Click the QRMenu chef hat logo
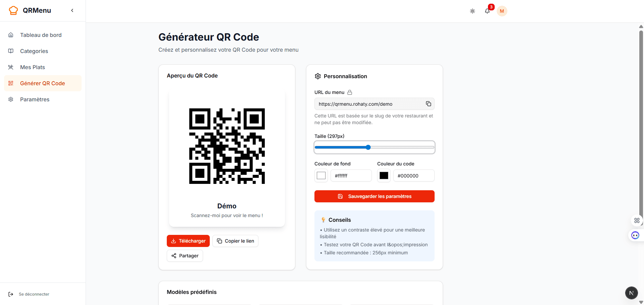Image resolution: width=644 pixels, height=305 pixels. pos(13,10)
